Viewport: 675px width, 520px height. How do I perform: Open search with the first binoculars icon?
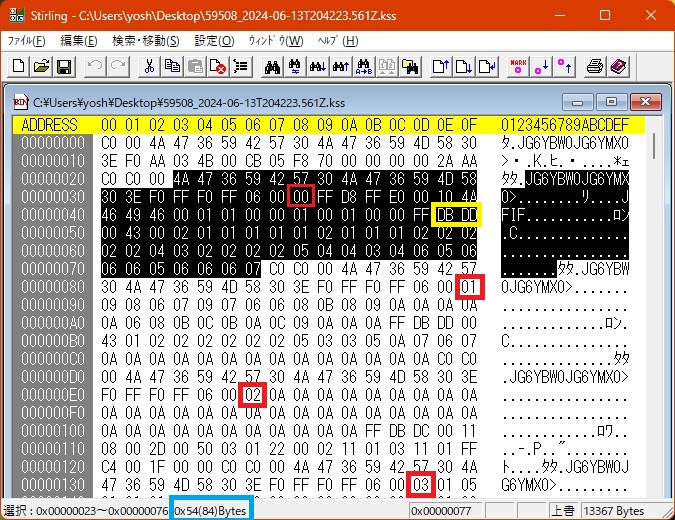point(270,66)
